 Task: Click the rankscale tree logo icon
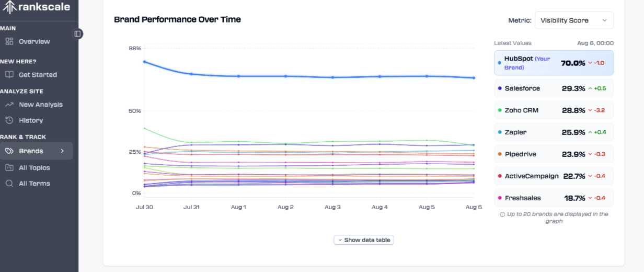[x=9, y=7]
